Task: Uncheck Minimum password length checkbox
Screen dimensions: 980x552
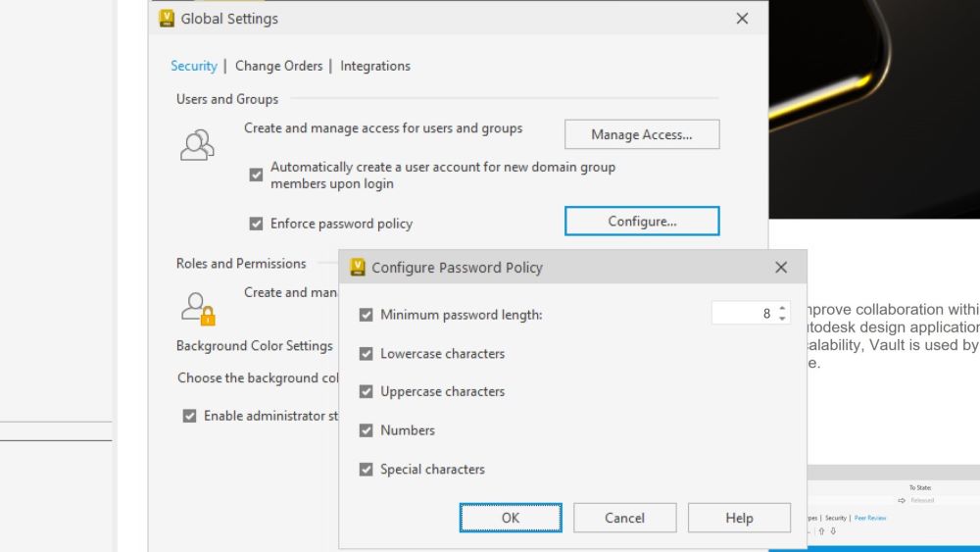Action: [x=367, y=315]
